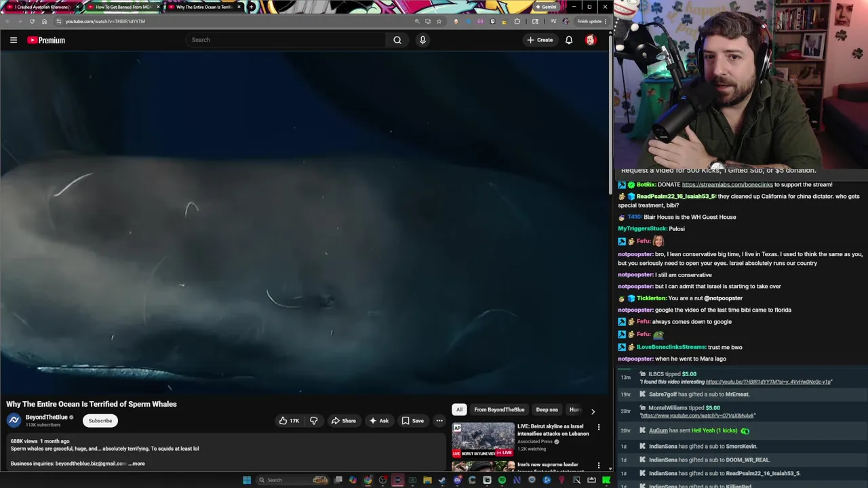Reload the YouTube page
This screenshot has width=868, height=488.
[x=32, y=21]
